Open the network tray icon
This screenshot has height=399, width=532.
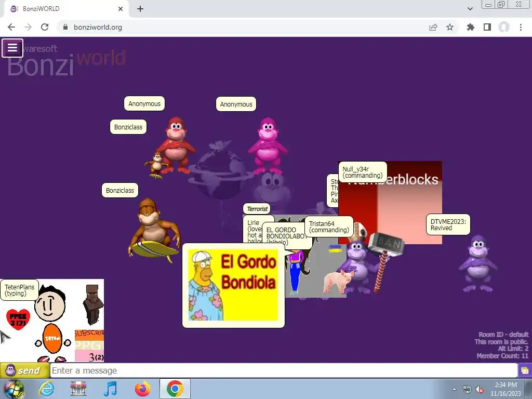467,390
